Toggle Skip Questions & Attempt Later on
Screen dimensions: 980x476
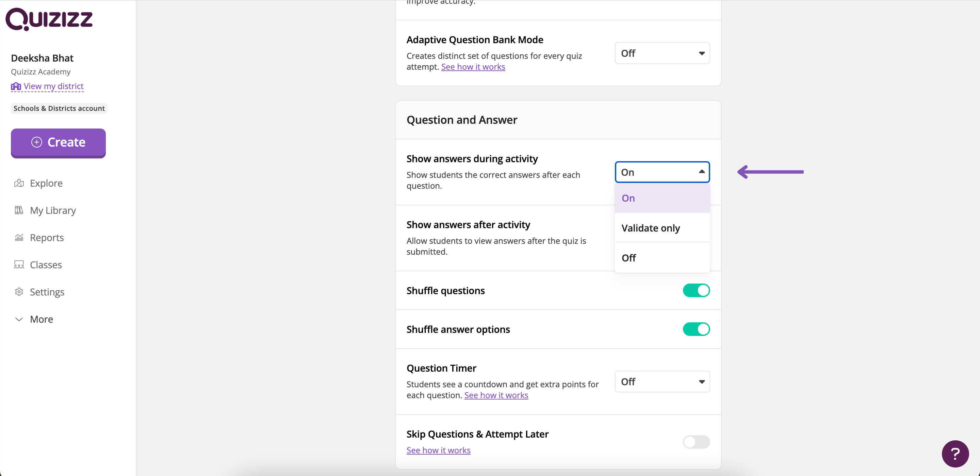coord(695,441)
